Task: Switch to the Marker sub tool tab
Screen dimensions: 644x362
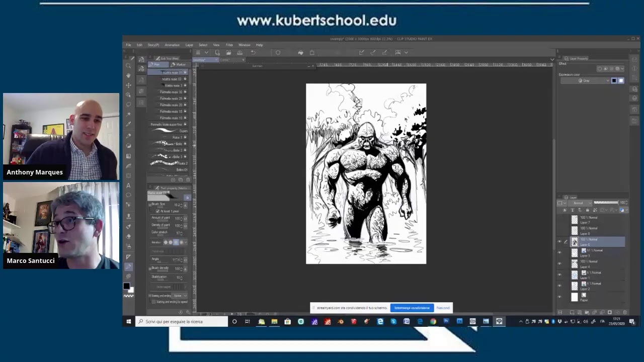Action: tap(179, 65)
